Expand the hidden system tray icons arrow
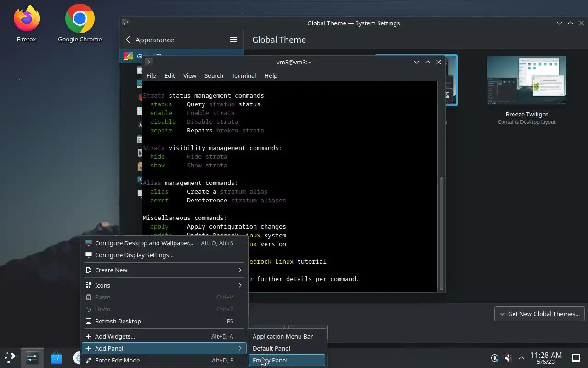Screen dimensions: 588x368 pos(521,357)
